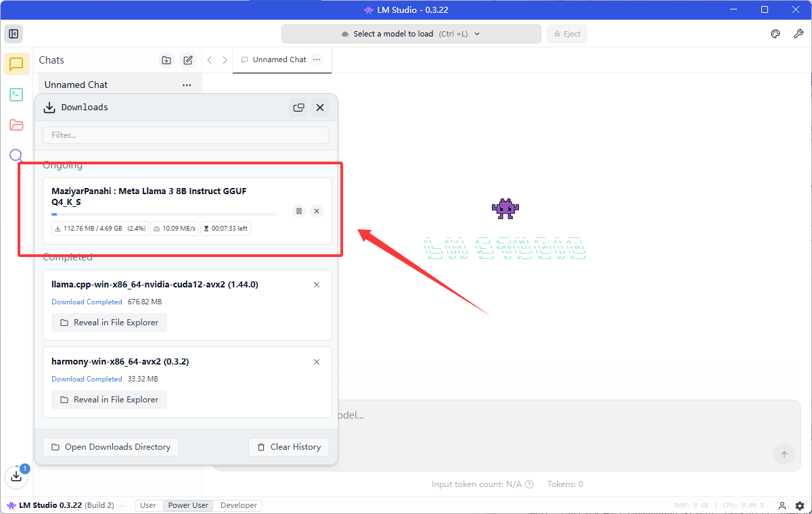Image resolution: width=812 pixels, height=514 pixels.
Task: Open the Chat view in sidebar
Action: click(16, 64)
